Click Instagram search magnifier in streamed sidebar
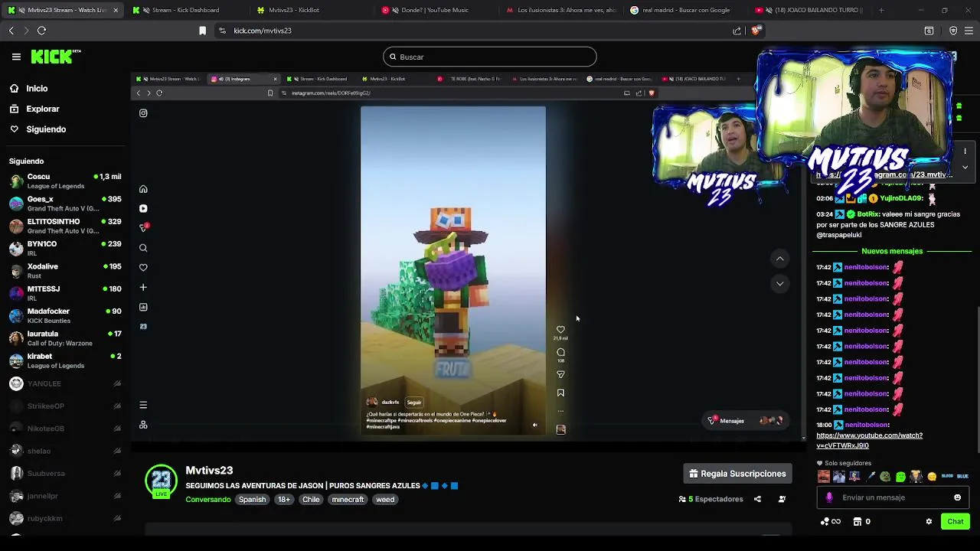This screenshot has width=980, height=551. (143, 248)
